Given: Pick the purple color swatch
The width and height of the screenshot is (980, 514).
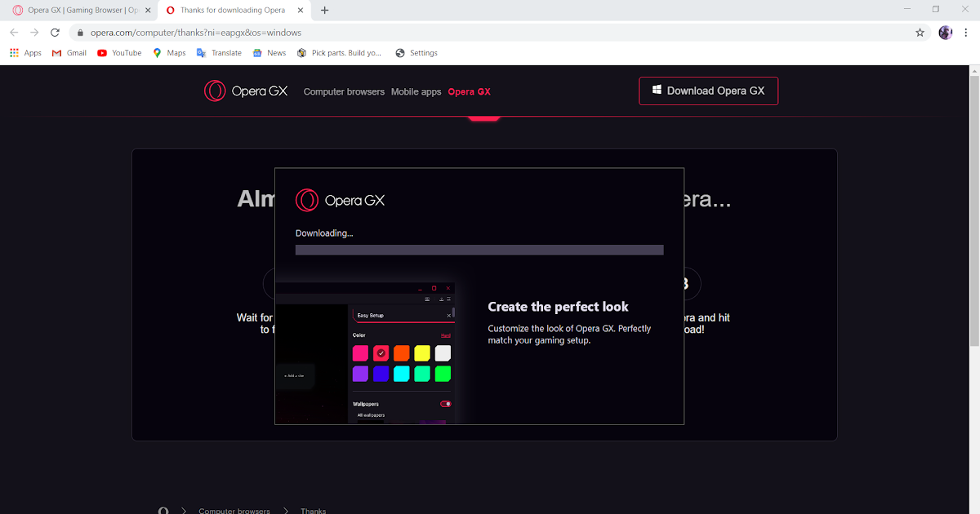Looking at the screenshot, I should click(x=360, y=374).
